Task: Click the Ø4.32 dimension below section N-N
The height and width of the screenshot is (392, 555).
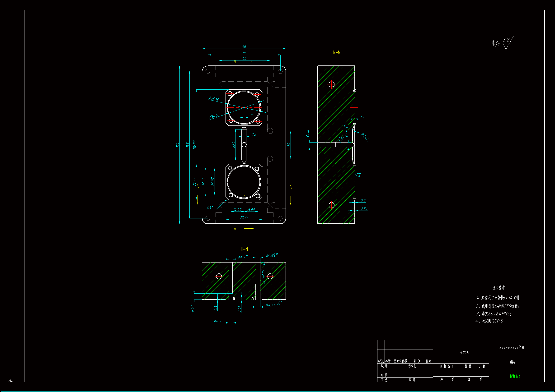Action: [218, 321]
